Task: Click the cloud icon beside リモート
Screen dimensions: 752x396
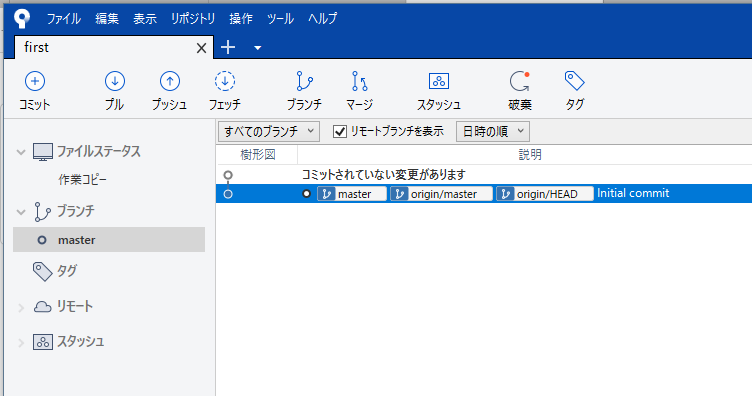Action: pos(42,307)
